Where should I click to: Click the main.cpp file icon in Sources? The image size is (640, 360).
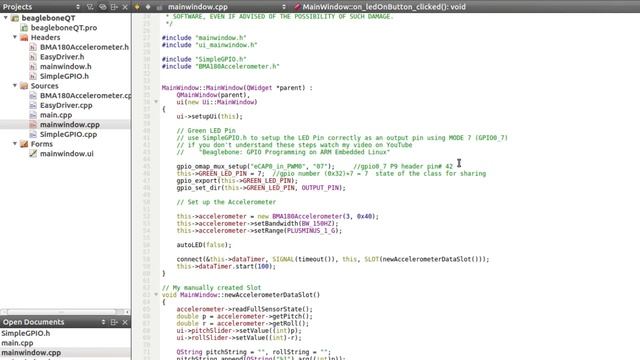click(x=33, y=115)
